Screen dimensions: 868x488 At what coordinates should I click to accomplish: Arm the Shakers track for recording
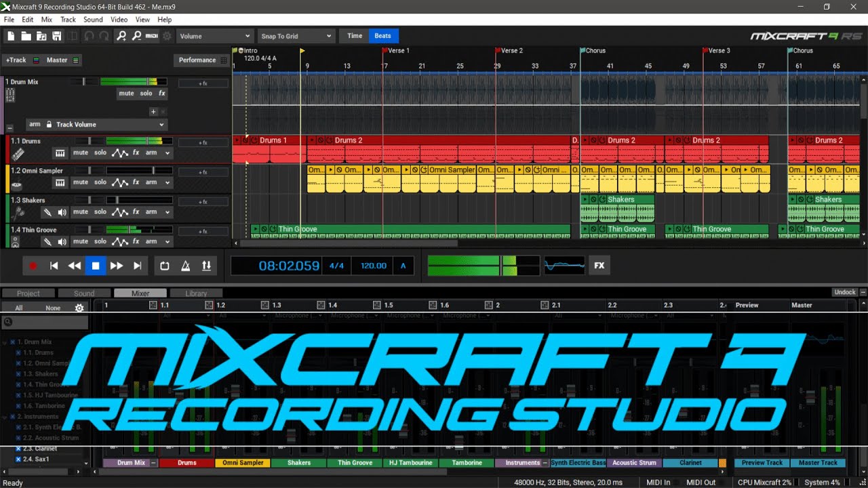(151, 211)
